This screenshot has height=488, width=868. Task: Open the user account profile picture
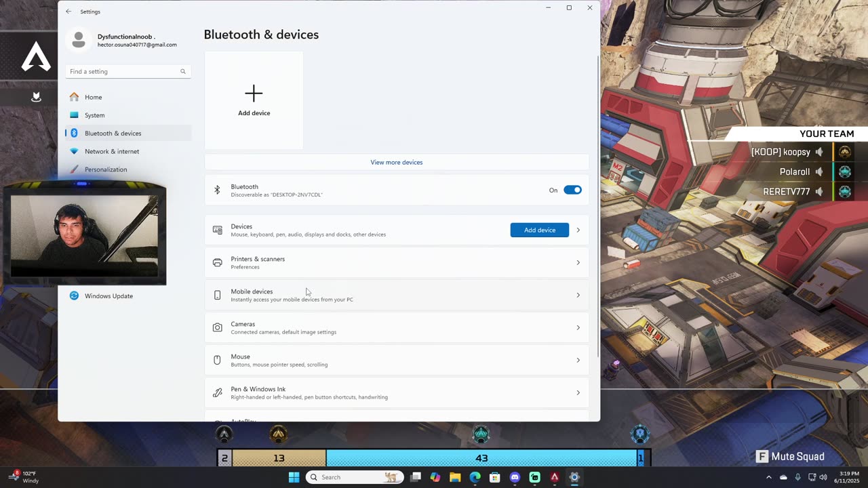coord(79,40)
